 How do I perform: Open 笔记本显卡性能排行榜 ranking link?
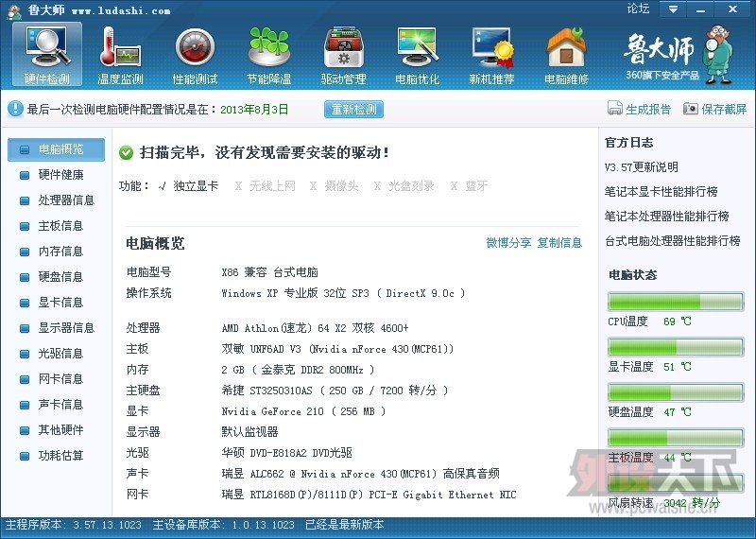661,192
